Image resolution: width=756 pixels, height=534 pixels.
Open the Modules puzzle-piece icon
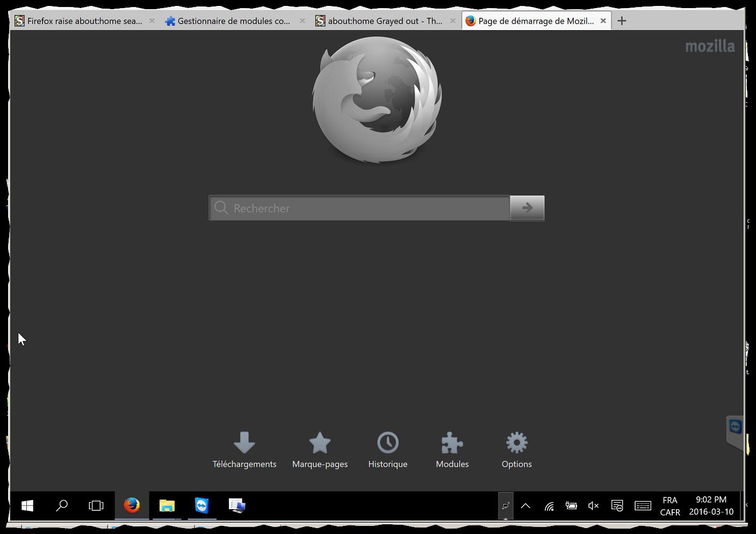pos(452,443)
